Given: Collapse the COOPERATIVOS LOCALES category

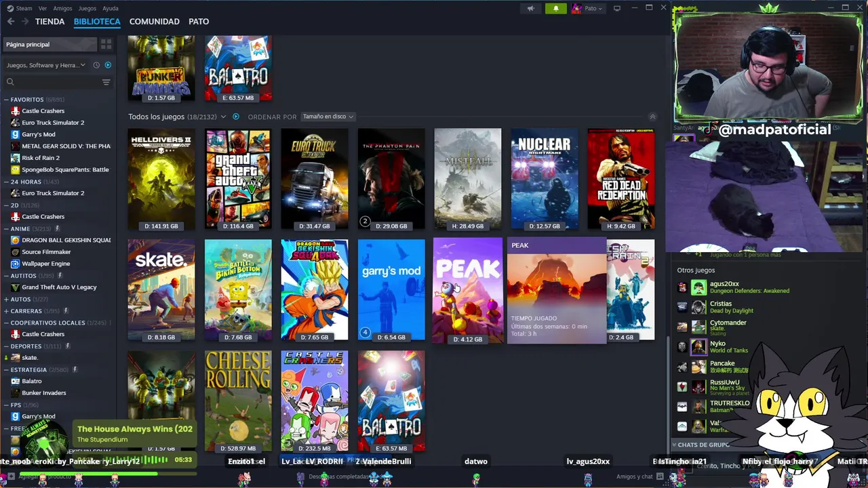Looking at the screenshot, I should coord(6,323).
